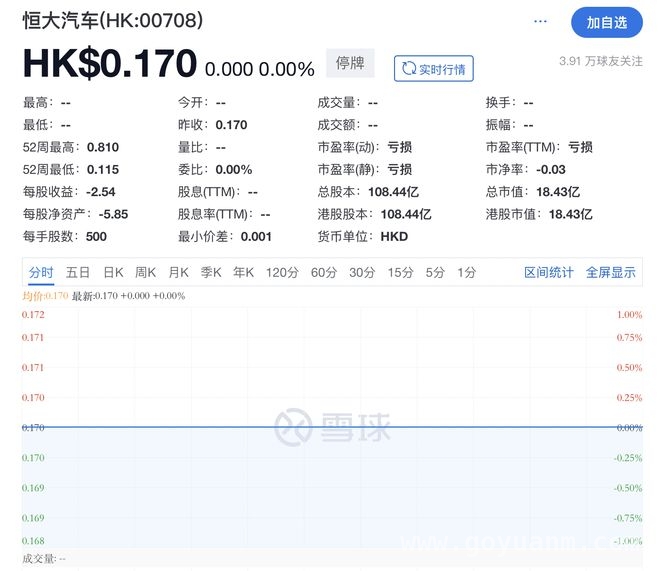Click the 每手股数 value 500
Viewport: 660px width, 571px height.
(96, 236)
